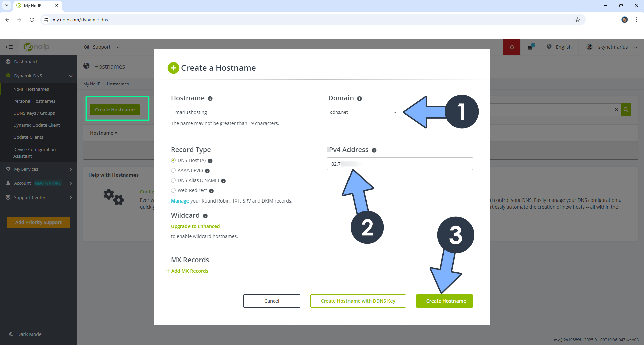Open the shopping cart icon

(x=531, y=47)
